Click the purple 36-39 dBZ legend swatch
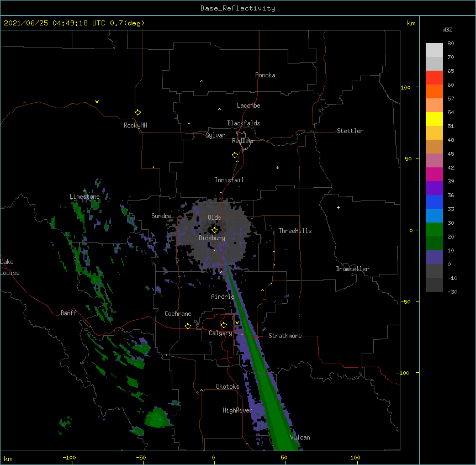 coord(434,188)
